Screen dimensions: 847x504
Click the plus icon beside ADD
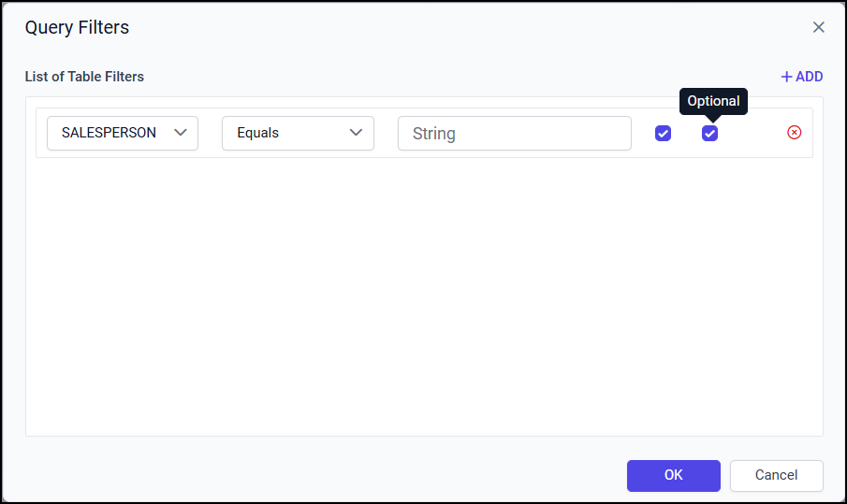786,77
